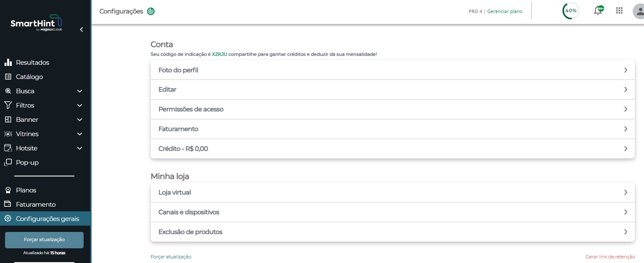
Task: Click the green icon beside Configurações title
Action: 151,11
